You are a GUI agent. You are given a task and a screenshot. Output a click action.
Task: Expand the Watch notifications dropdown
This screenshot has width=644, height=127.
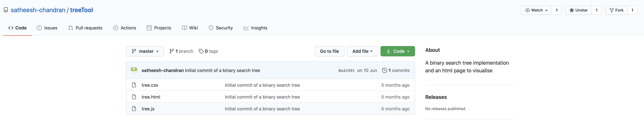click(536, 10)
